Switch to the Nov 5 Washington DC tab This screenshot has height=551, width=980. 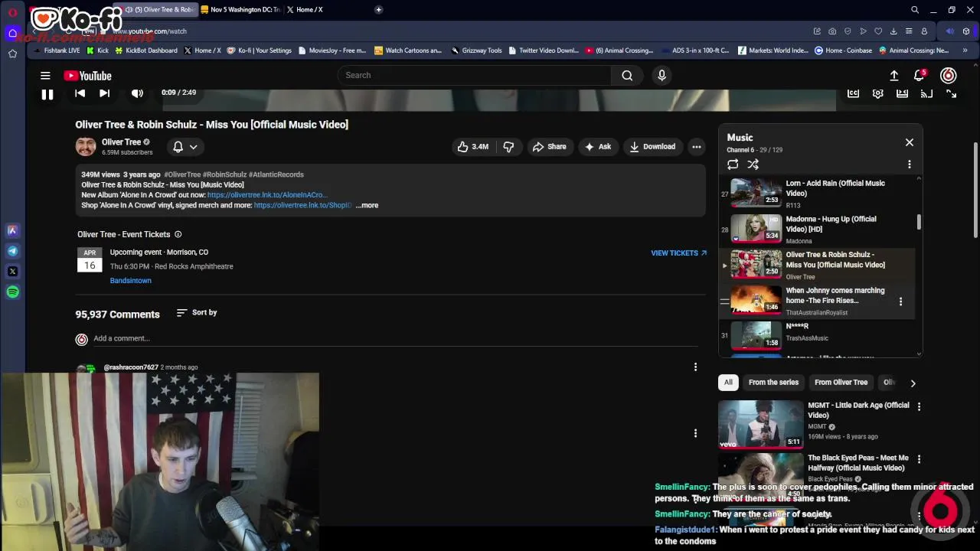click(240, 10)
